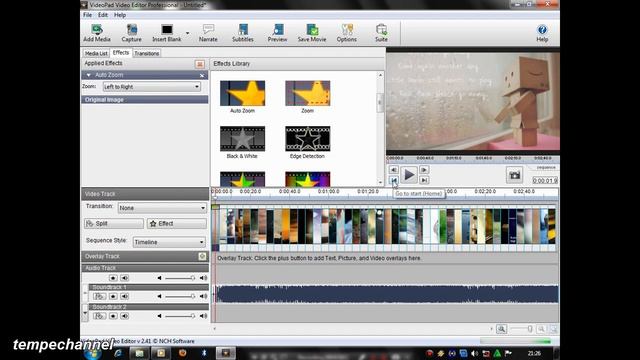Click the Split button
The height and width of the screenshot is (360, 640).
(x=114, y=224)
